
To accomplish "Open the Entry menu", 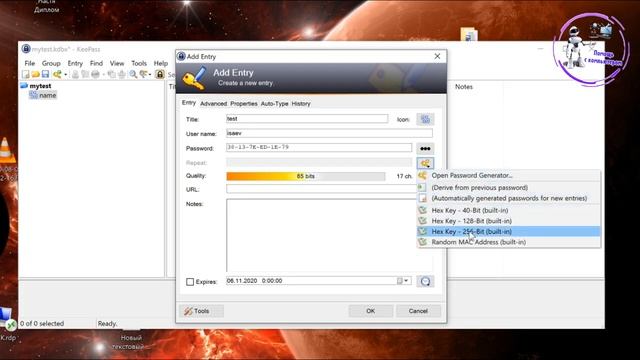I will point(75,63).
